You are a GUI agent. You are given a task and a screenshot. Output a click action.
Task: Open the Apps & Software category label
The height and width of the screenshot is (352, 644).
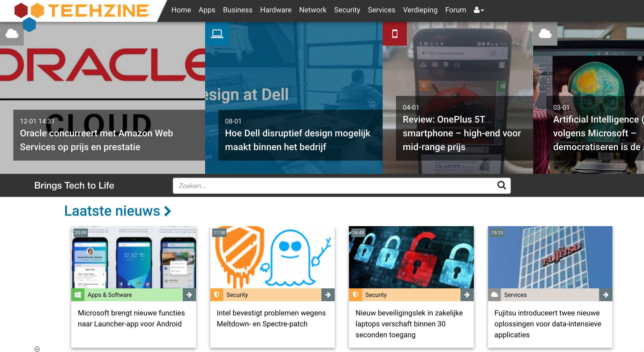click(x=109, y=295)
